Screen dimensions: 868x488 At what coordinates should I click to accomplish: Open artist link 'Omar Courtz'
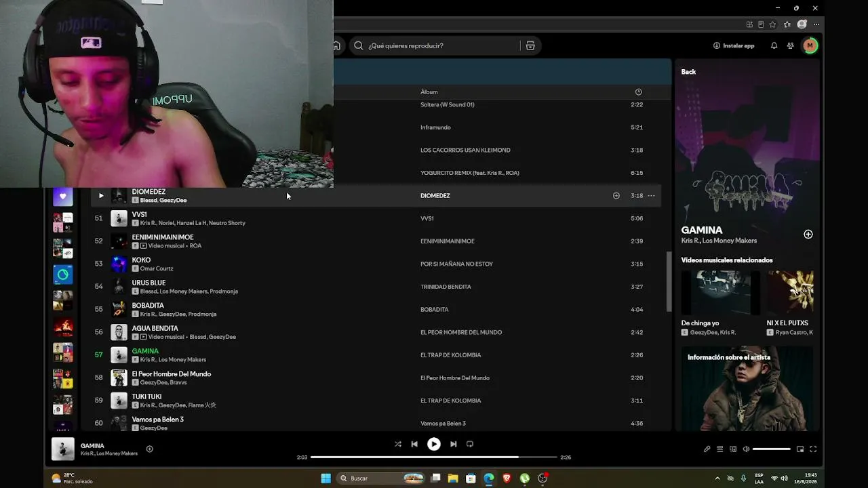point(157,268)
